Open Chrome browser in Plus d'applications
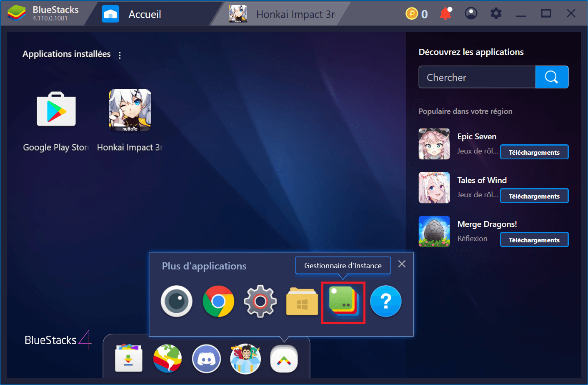This screenshot has width=588, height=385. [x=218, y=301]
